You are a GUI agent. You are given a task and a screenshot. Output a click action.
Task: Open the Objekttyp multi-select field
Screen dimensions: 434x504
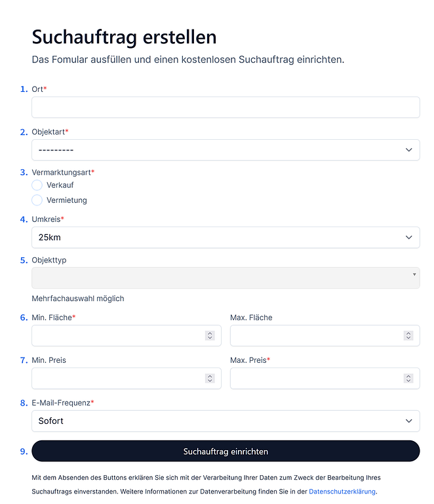click(226, 278)
